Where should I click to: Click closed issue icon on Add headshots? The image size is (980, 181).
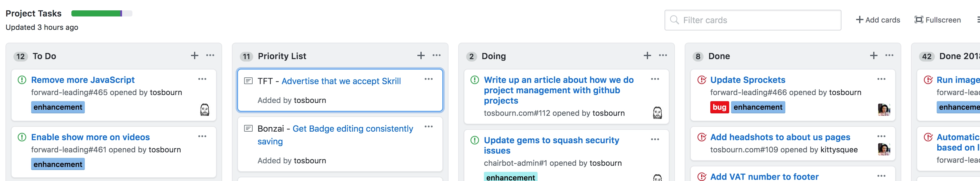point(701,137)
